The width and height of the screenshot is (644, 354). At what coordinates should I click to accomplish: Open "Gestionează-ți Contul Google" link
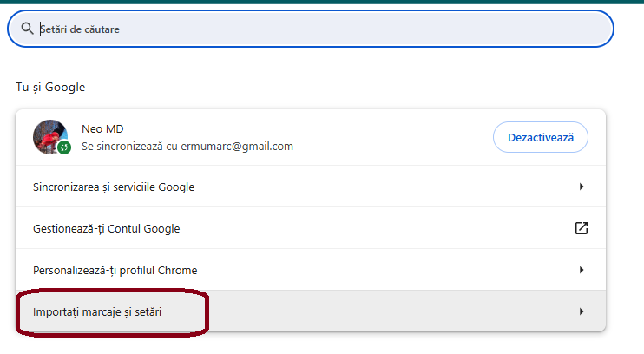coord(106,228)
